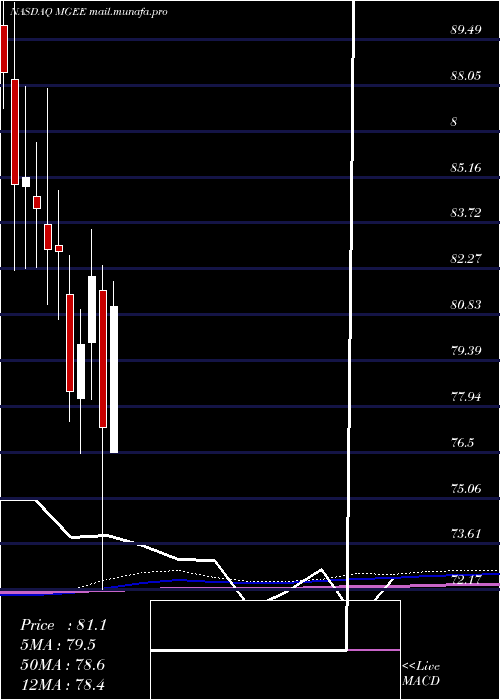500x700 pixels.
Task: Click the 83.72 price axis label
Action: (466, 212)
